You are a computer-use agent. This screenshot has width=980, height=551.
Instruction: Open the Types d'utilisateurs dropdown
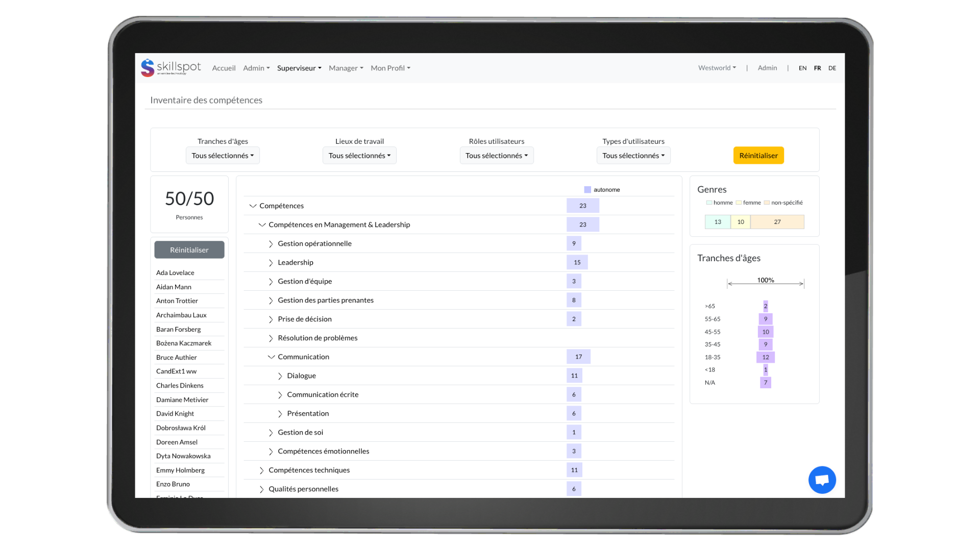pyautogui.click(x=633, y=156)
